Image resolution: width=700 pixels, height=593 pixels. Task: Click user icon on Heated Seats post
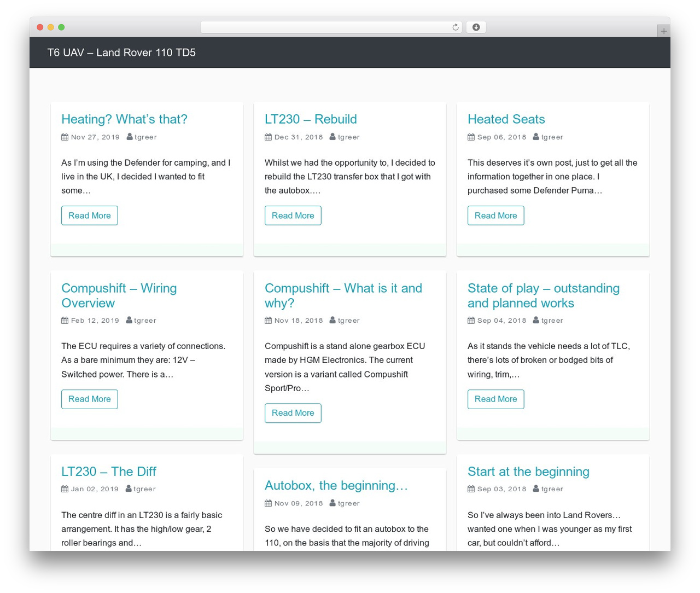click(x=536, y=137)
